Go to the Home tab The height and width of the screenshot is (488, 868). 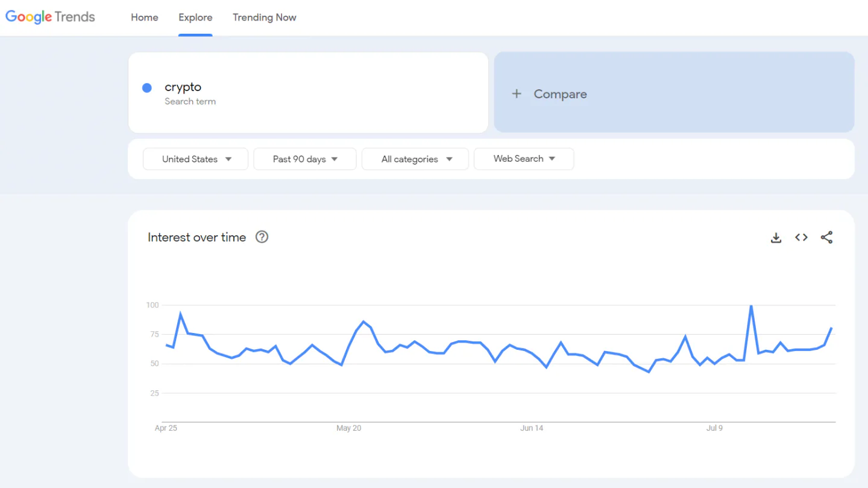[x=145, y=17]
